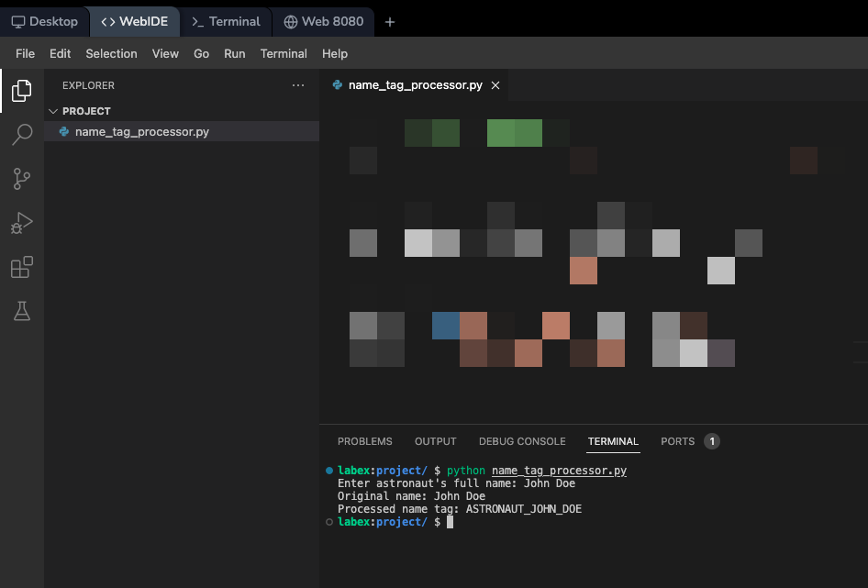Click the Python icon beside name_tag_processor.py
868x588 pixels.
pyautogui.click(x=62, y=131)
